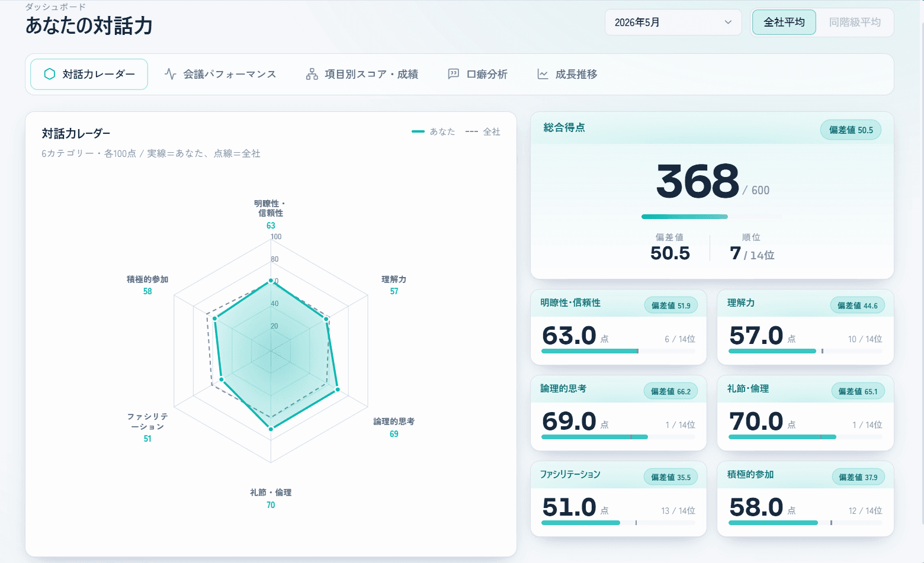Click the hierarchy icon beside 項目別スコア・成績
Viewport: 924px width, 563px height.
[x=312, y=74]
